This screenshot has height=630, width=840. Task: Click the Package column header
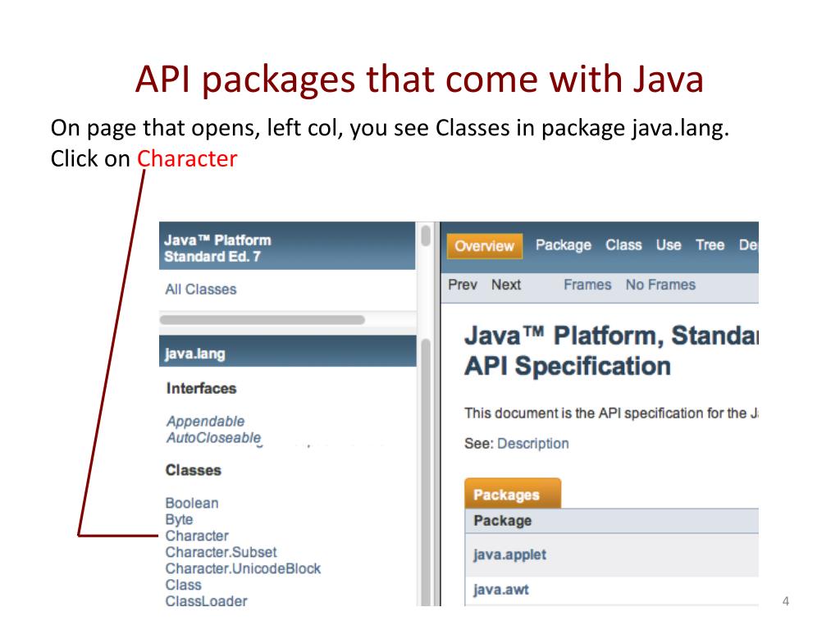tap(503, 521)
